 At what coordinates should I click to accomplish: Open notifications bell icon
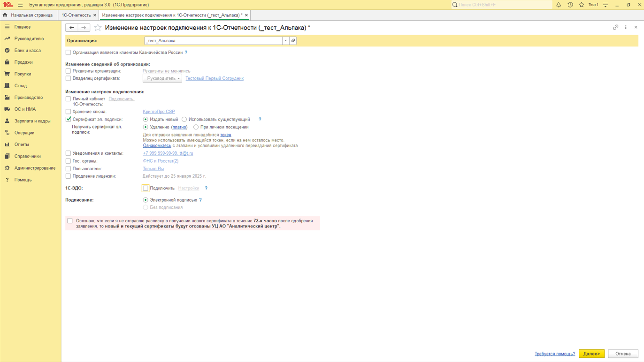click(x=559, y=5)
